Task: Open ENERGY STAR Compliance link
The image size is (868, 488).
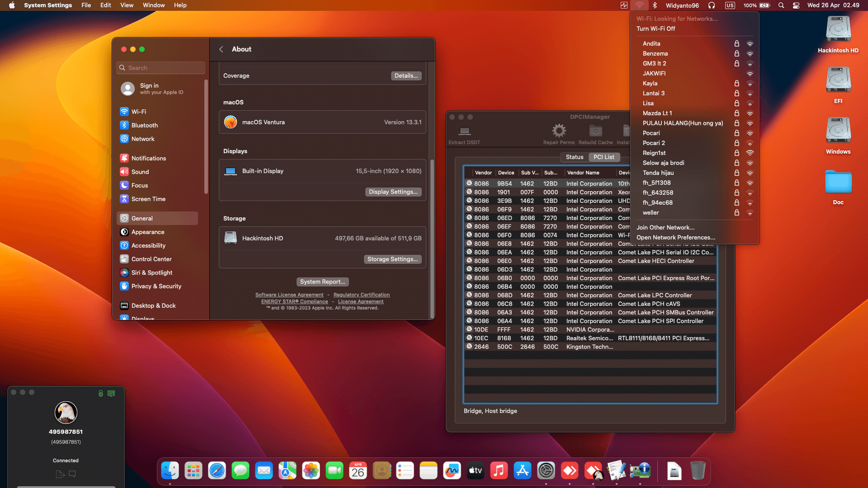Action: click(x=295, y=301)
